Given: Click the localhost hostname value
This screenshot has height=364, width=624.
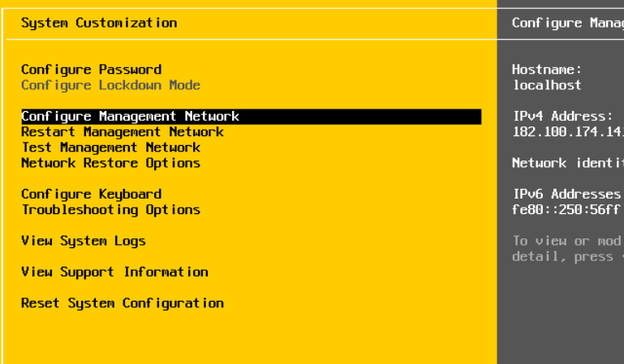Looking at the screenshot, I should tap(547, 85).
